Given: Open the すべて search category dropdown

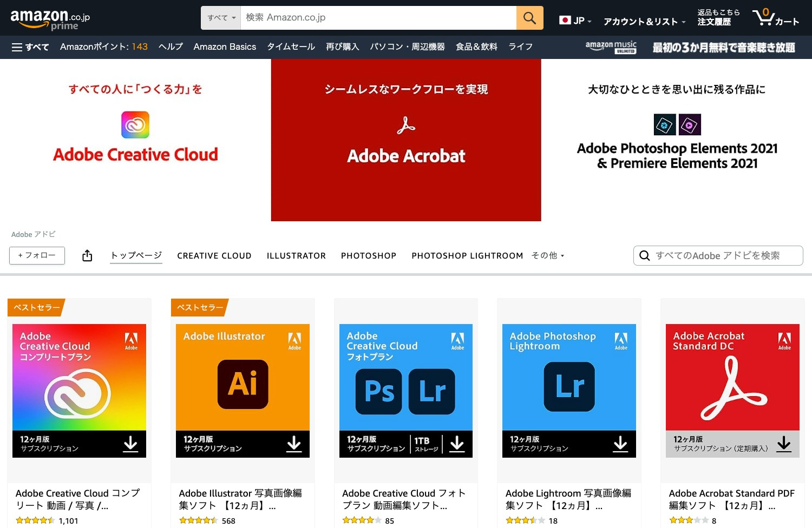Looking at the screenshot, I should click(221, 18).
